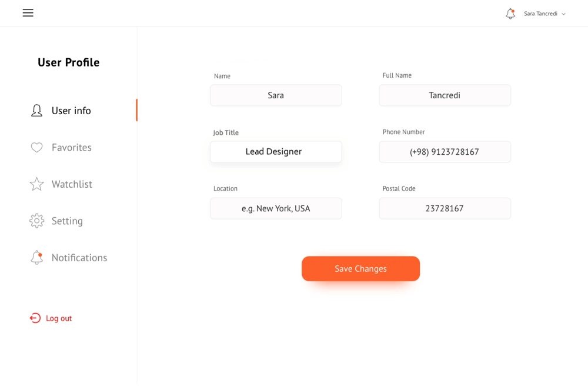Click the Notifications bell icon in sidebar

point(36,257)
